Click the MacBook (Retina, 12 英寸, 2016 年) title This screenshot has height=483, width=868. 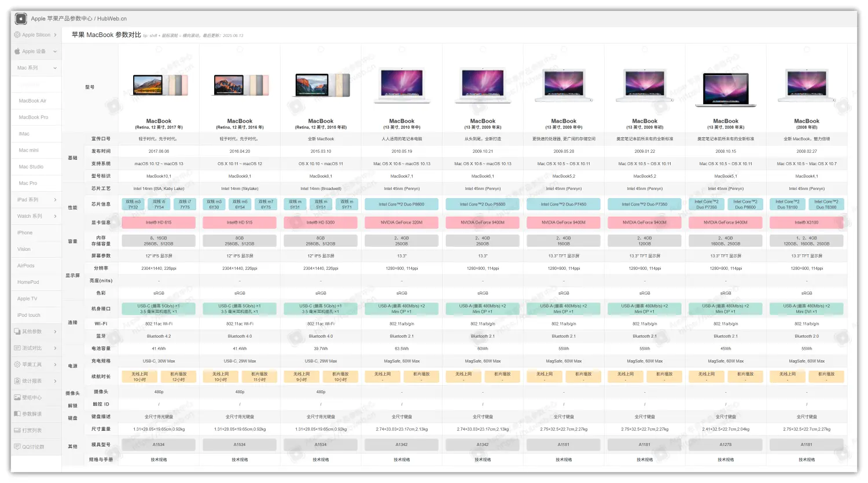pos(240,124)
